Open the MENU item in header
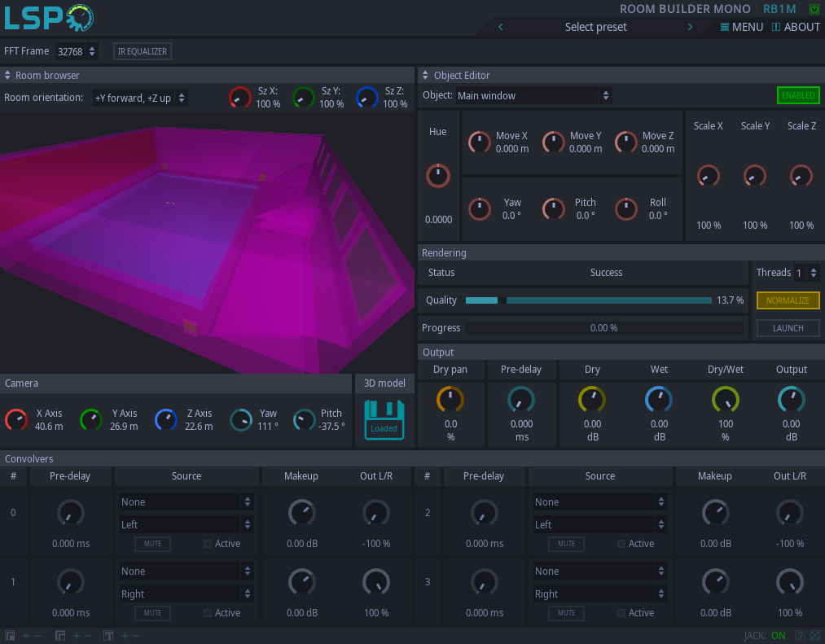Screen dimensions: 825x644 (742, 27)
